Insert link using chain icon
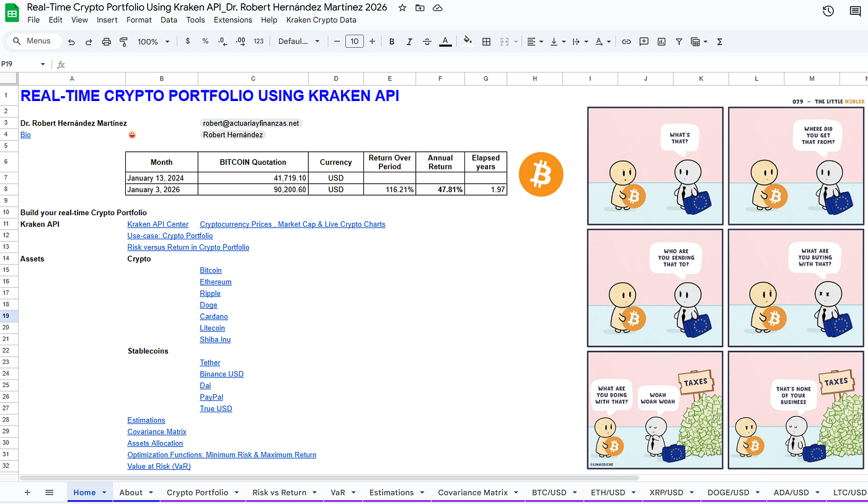868x504 pixels. [626, 42]
